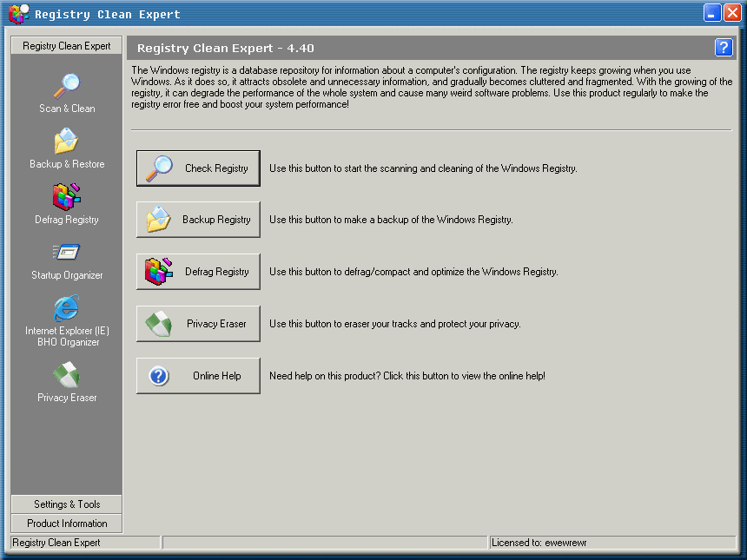Image resolution: width=747 pixels, height=560 pixels.
Task: Click the 'eraser your tracks' description text
Action: pos(394,324)
